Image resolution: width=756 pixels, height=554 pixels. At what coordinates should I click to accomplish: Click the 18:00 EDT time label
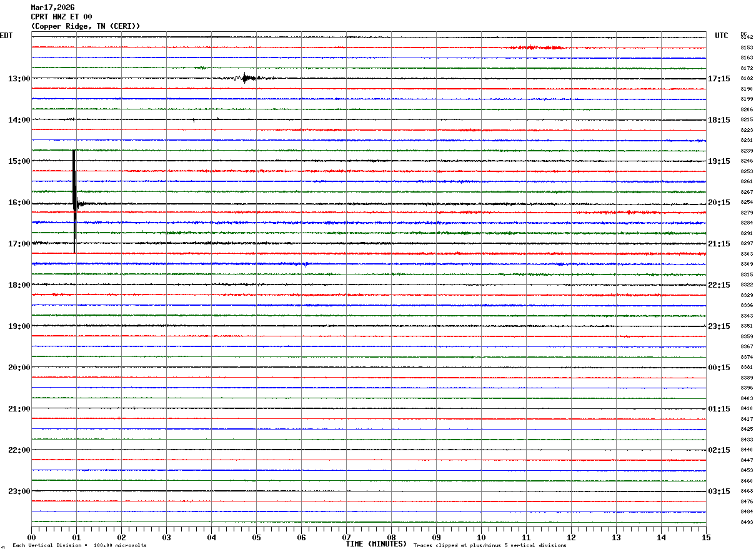point(19,285)
